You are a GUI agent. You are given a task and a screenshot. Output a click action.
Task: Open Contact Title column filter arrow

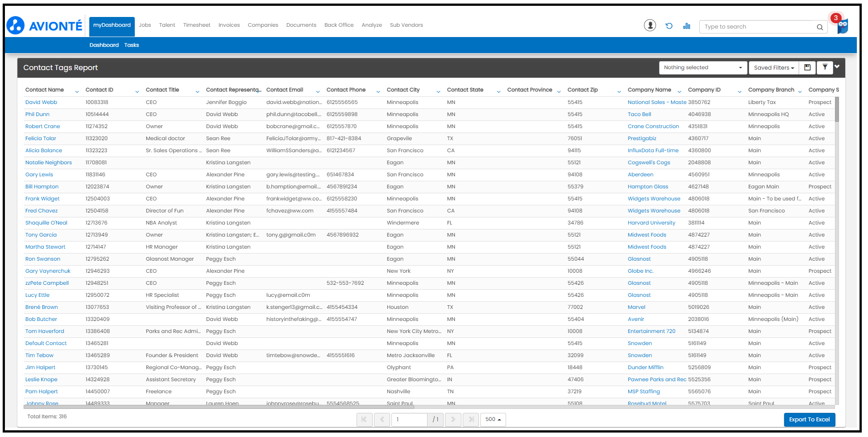pyautogui.click(x=197, y=92)
